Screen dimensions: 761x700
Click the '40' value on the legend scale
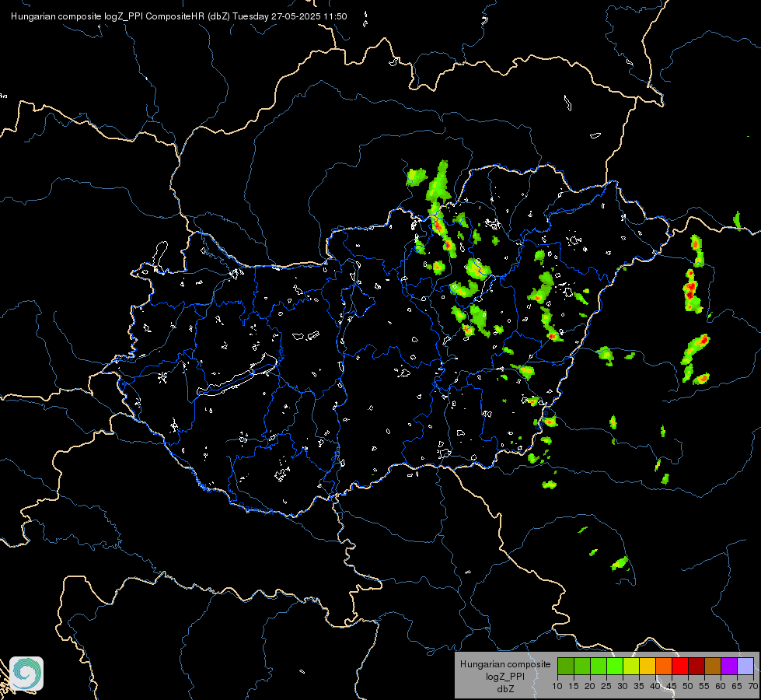pyautogui.click(x=655, y=686)
